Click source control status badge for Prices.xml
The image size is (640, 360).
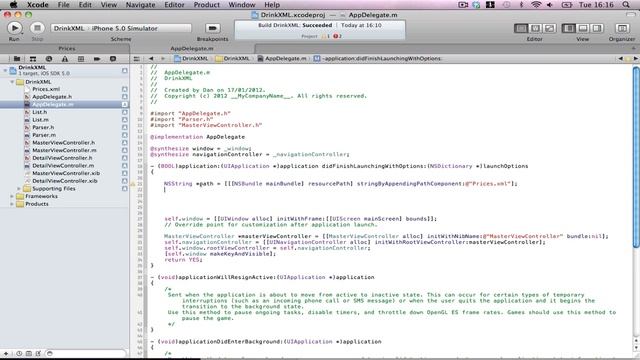pos(124,89)
